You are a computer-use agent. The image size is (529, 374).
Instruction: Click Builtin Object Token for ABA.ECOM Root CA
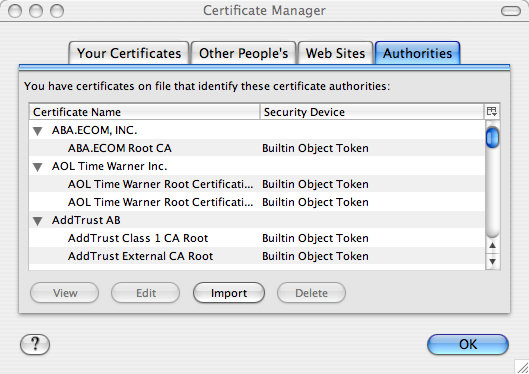point(315,148)
